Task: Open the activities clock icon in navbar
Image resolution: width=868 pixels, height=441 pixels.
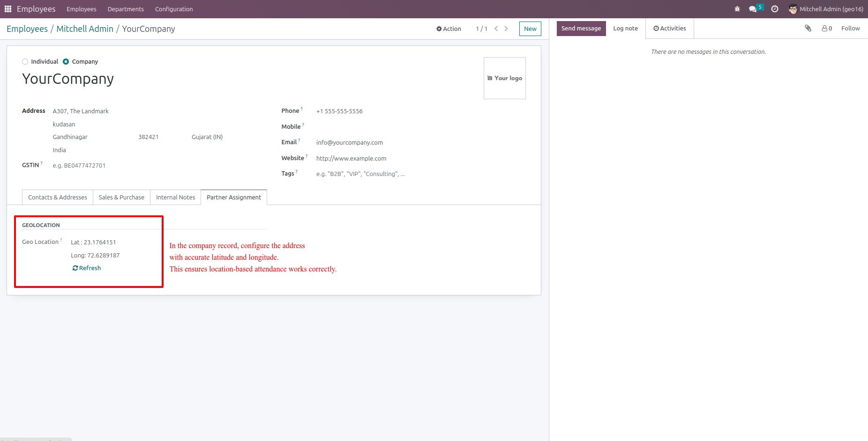Action: (x=775, y=9)
